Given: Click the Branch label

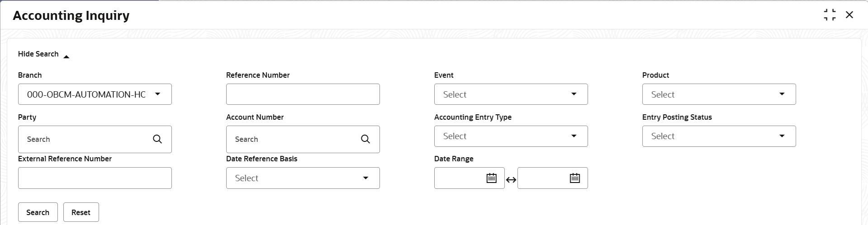Looking at the screenshot, I should coord(30,75).
